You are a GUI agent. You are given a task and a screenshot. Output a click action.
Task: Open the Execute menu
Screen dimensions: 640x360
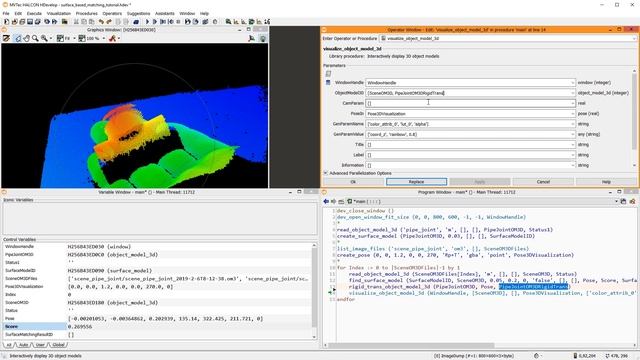(x=34, y=13)
